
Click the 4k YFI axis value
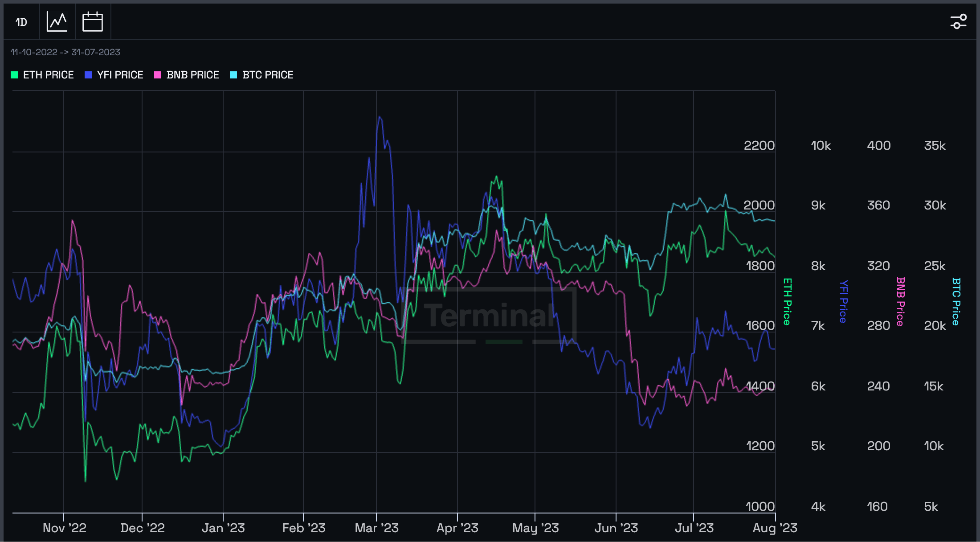tap(818, 507)
